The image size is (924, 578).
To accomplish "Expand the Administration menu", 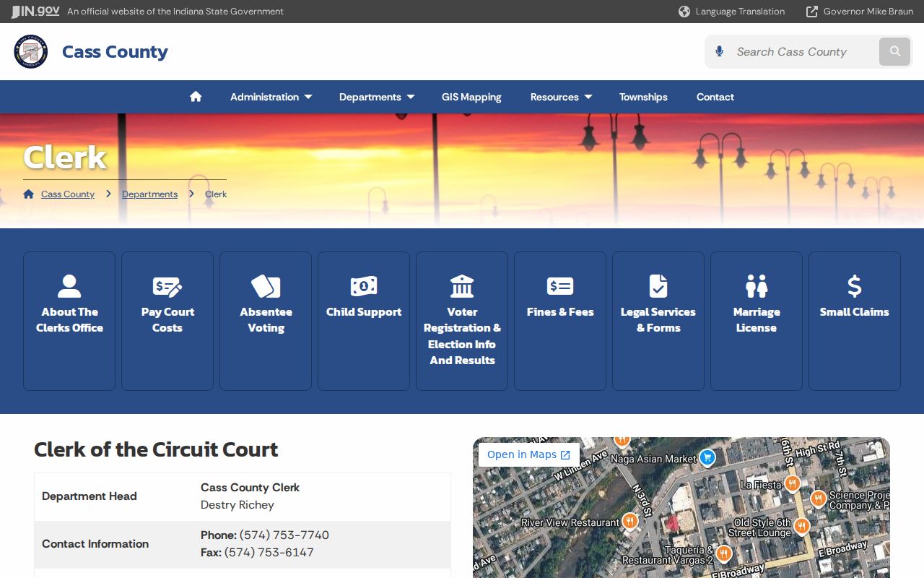I will (271, 97).
